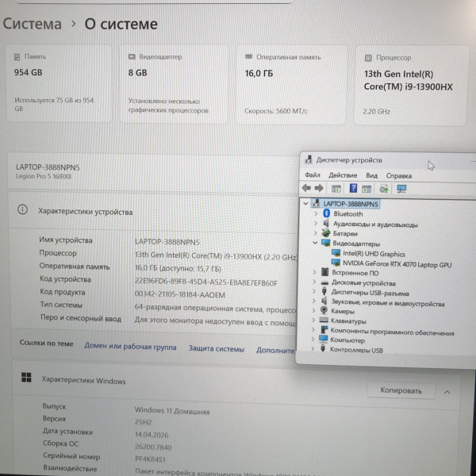The height and width of the screenshot is (476, 476).
Task: Click the Bluetooth icon in device tree
Action: (x=326, y=213)
